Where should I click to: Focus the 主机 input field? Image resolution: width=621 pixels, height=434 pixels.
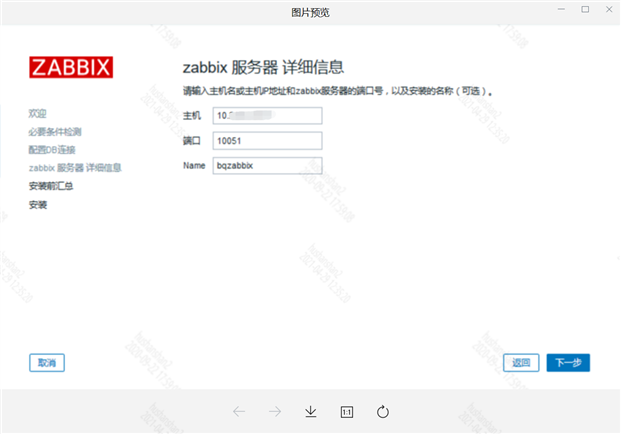pos(267,116)
